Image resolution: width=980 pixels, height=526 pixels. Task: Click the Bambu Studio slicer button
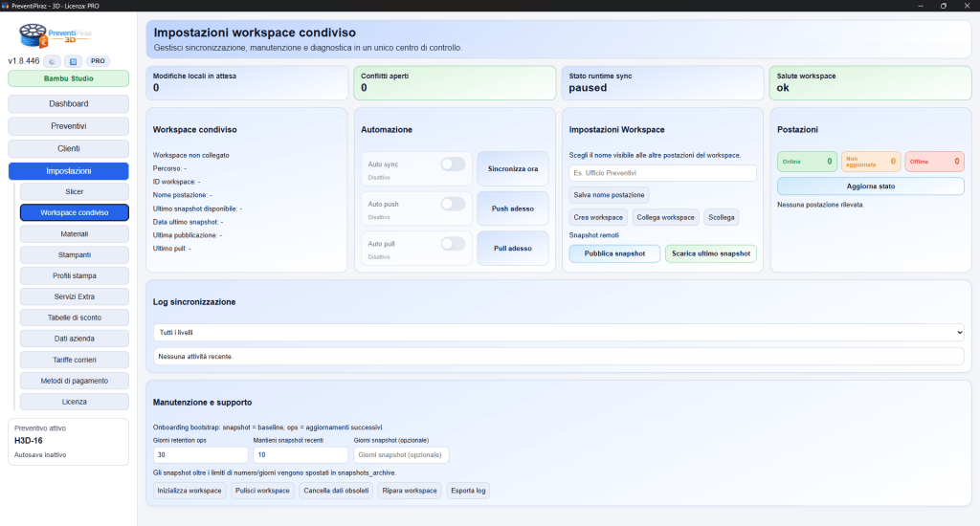(x=68, y=78)
